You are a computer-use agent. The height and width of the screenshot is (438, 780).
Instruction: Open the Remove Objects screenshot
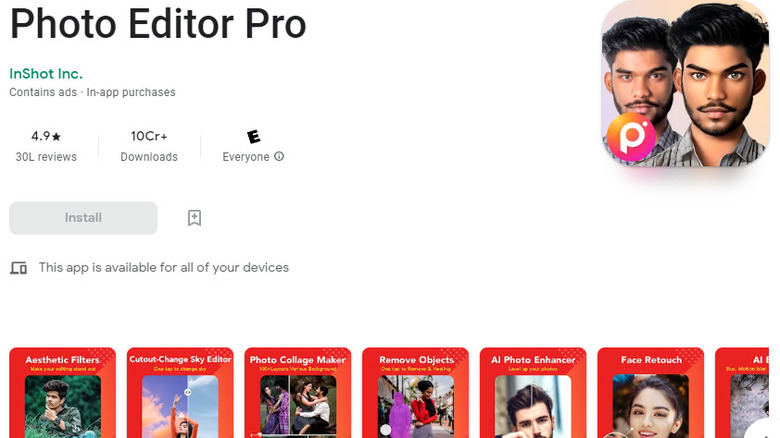415,393
